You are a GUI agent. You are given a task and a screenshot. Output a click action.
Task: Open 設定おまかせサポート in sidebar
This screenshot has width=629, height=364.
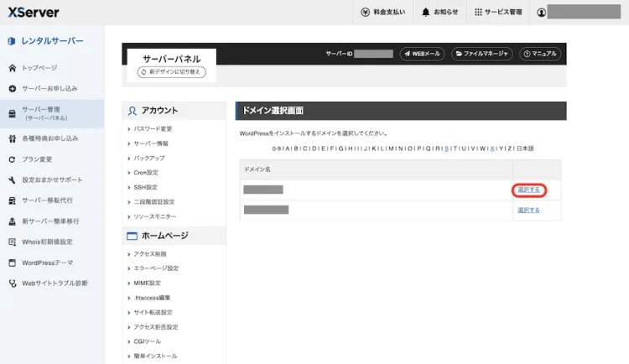52,179
